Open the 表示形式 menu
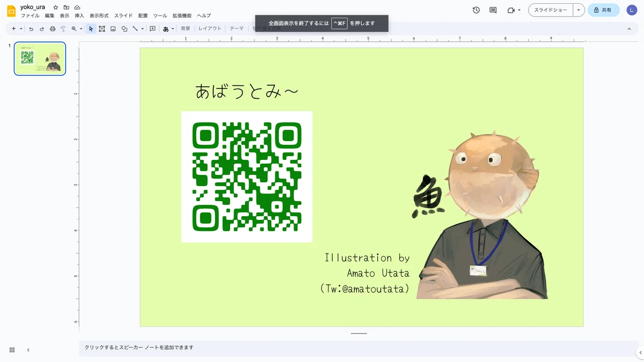This screenshot has width=644, height=362. [x=99, y=16]
